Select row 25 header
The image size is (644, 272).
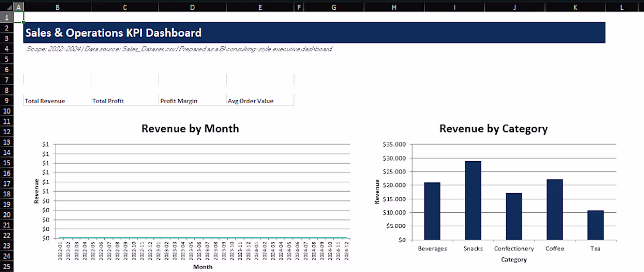click(7, 267)
